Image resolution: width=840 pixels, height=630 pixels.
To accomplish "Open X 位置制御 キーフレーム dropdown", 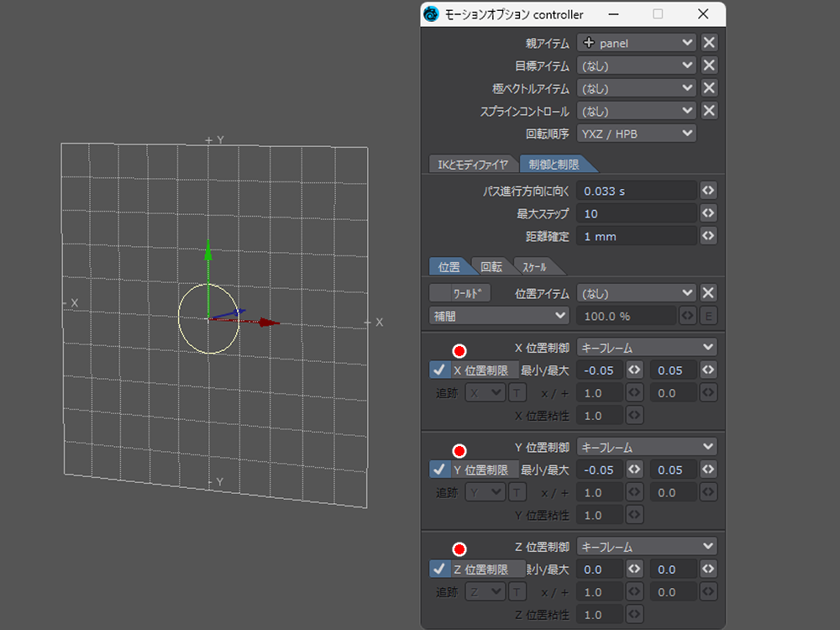I will tap(647, 347).
